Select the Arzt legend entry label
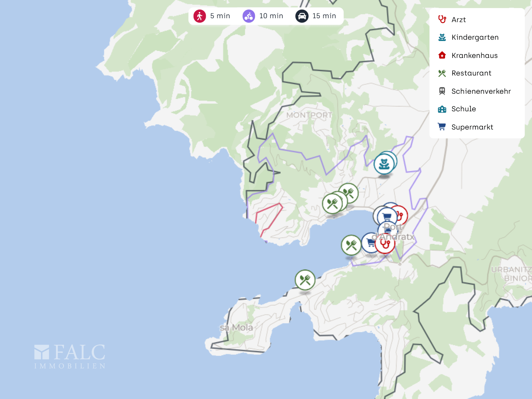Viewport: 532px width, 399px height. [x=458, y=20]
